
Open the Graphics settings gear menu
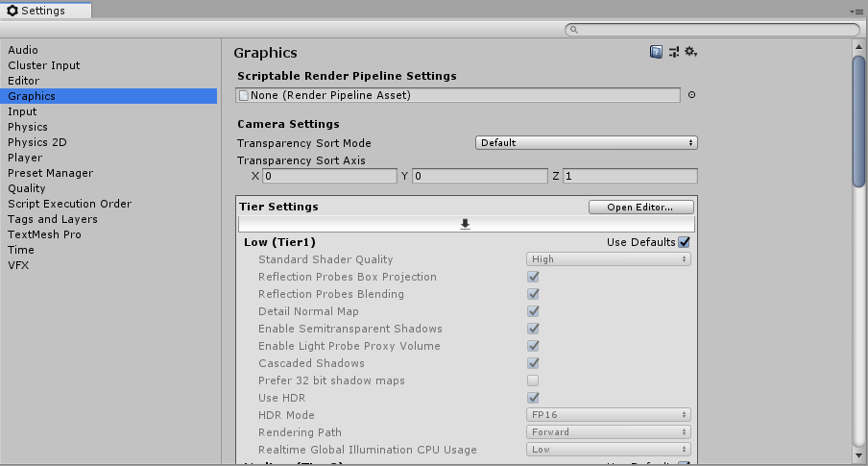click(691, 52)
